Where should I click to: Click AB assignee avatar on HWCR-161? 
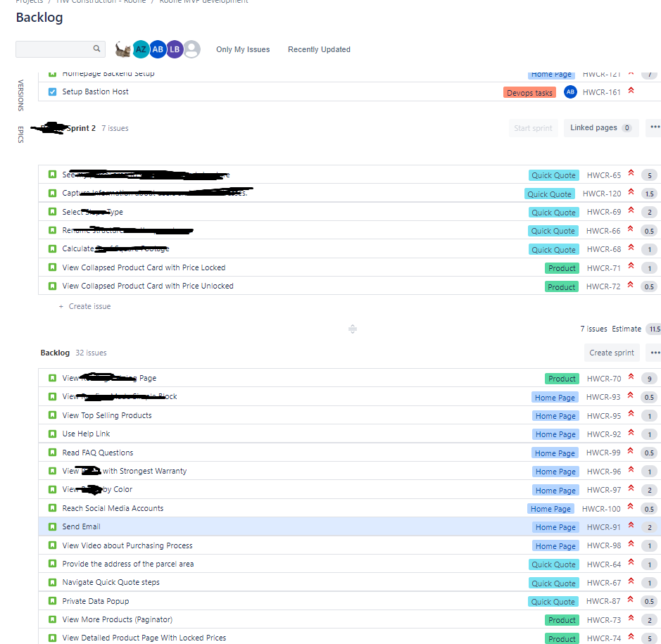point(570,92)
